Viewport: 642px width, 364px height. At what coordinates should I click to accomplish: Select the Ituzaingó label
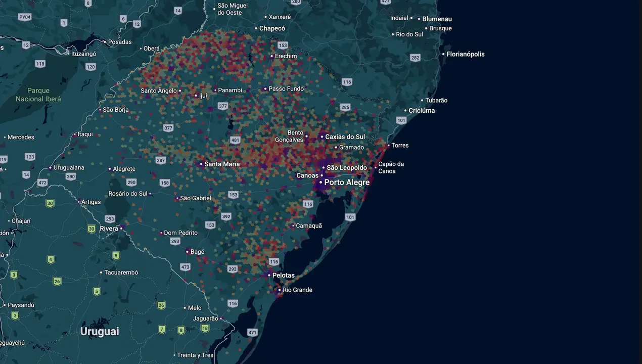coord(83,54)
